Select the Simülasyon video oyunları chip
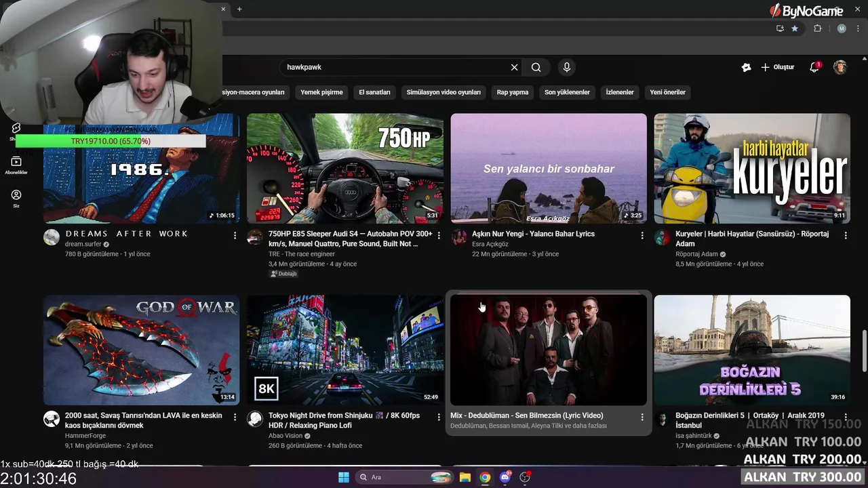The height and width of the screenshot is (488, 868). pos(443,92)
